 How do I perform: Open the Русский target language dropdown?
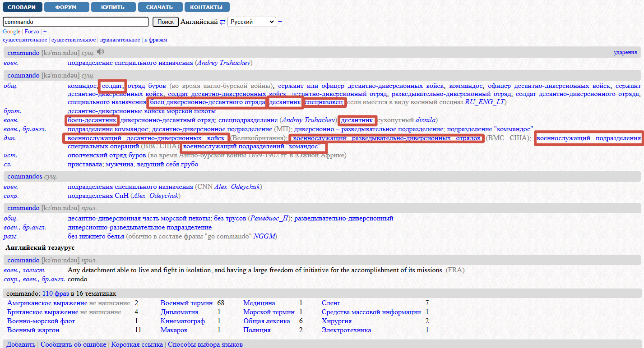tap(251, 22)
